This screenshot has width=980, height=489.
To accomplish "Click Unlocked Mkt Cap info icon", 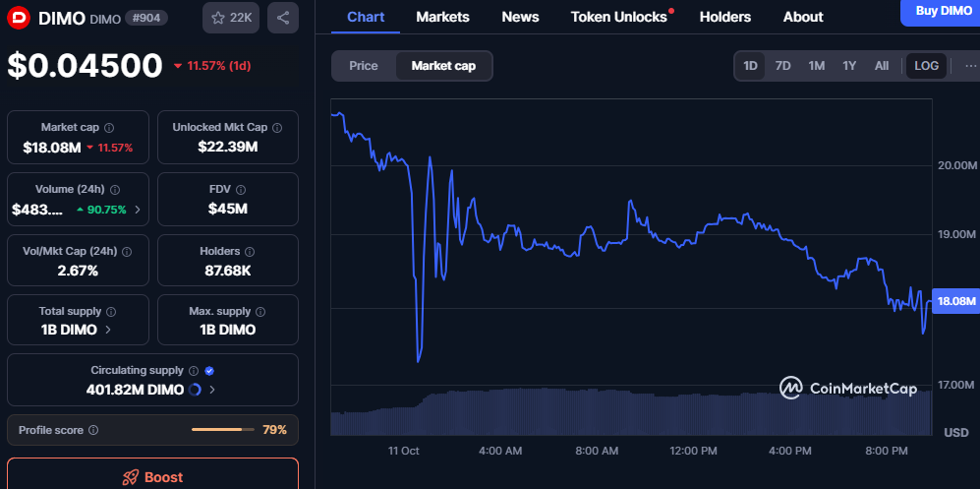I will pyautogui.click(x=278, y=128).
